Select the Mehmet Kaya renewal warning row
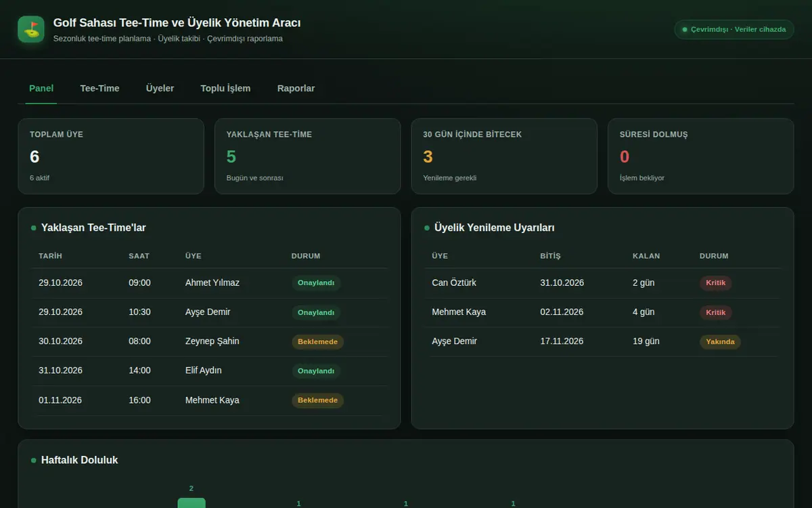Screen dimensions: 812x508 (602, 312)
